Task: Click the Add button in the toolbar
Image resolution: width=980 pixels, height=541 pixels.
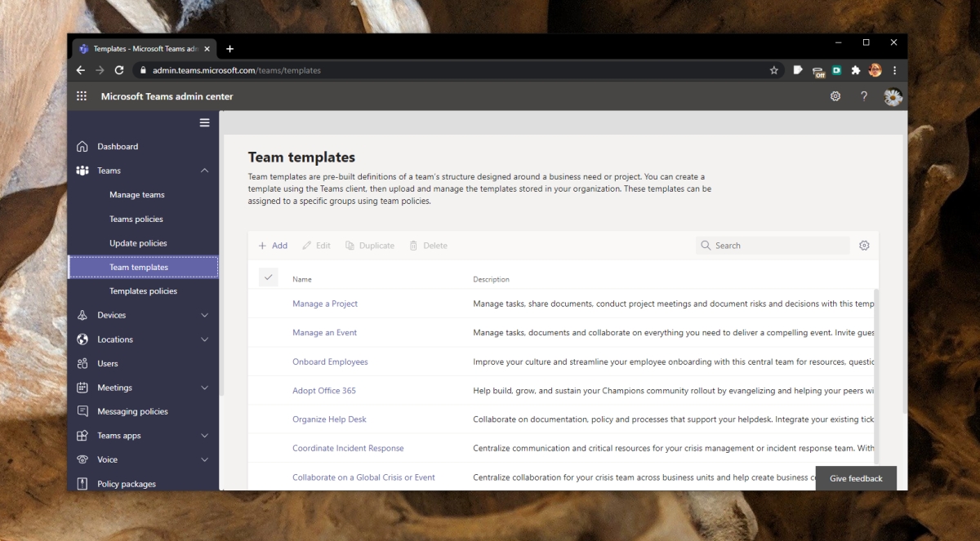Action: tap(273, 246)
